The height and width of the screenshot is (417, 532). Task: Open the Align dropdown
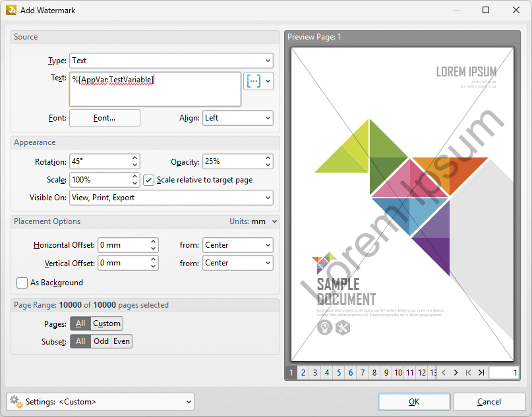(238, 118)
